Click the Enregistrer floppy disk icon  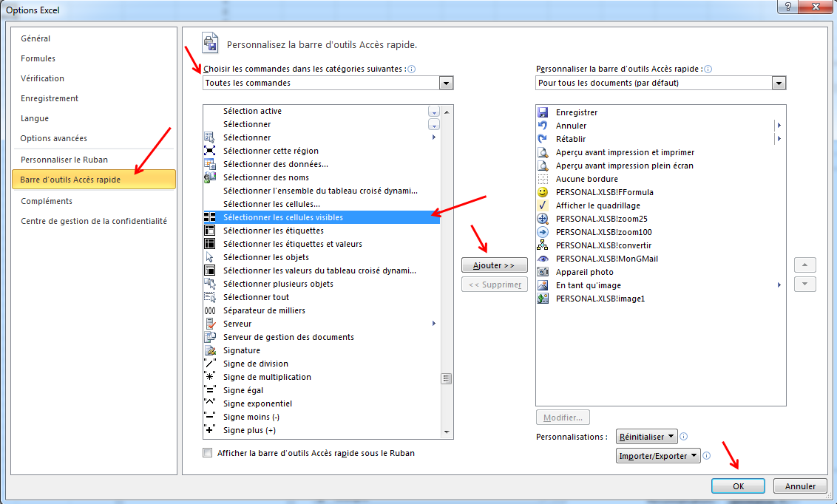pyautogui.click(x=543, y=112)
